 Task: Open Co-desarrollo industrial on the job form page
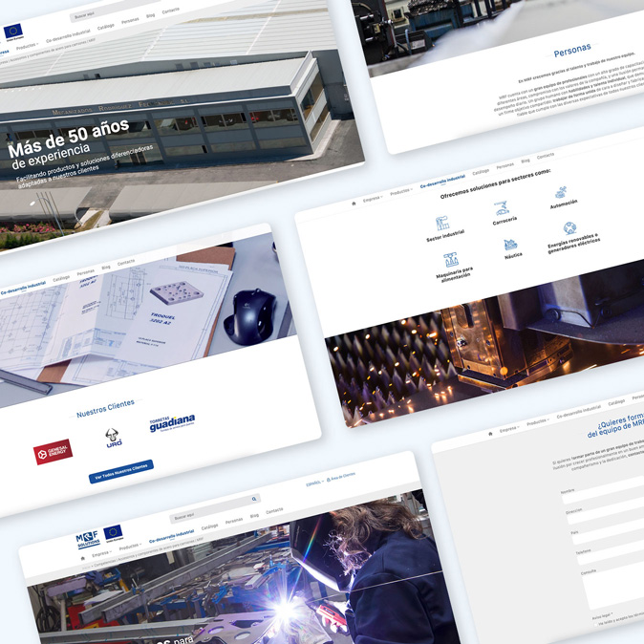(579, 412)
